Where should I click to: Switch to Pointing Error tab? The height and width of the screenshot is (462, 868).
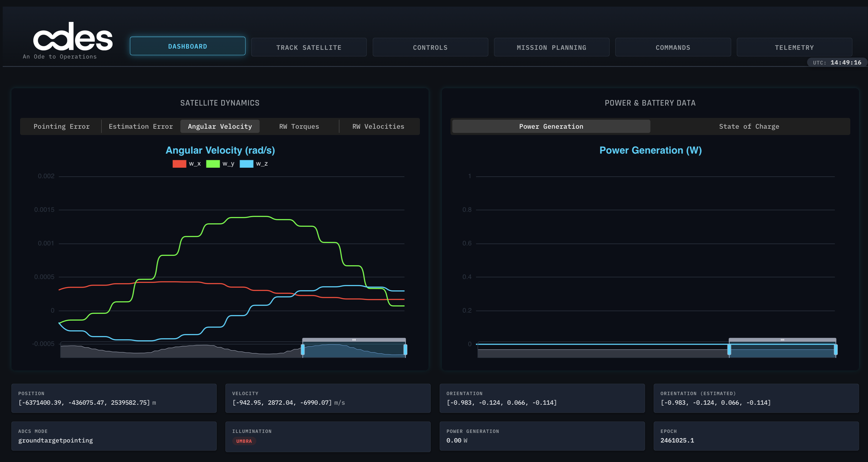(x=61, y=126)
